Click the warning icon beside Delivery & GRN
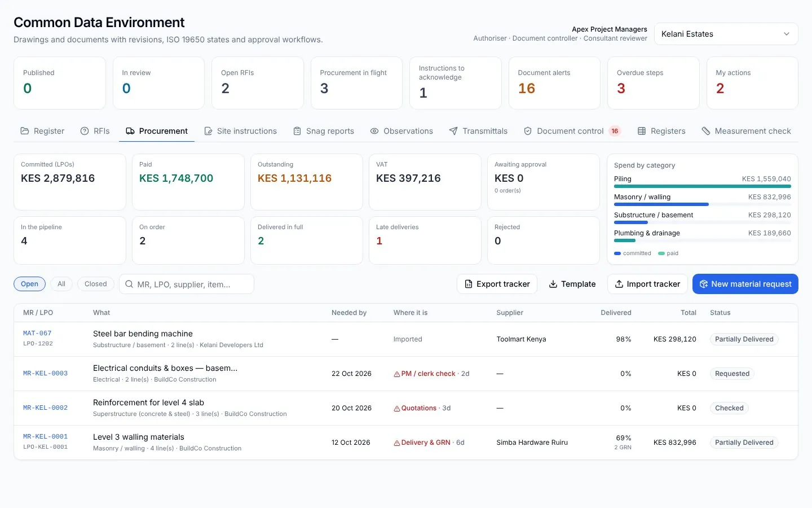812x508 pixels. (x=397, y=443)
